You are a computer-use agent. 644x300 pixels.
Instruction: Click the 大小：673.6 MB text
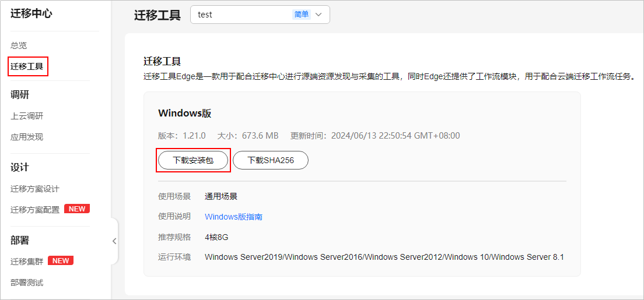coord(248,135)
